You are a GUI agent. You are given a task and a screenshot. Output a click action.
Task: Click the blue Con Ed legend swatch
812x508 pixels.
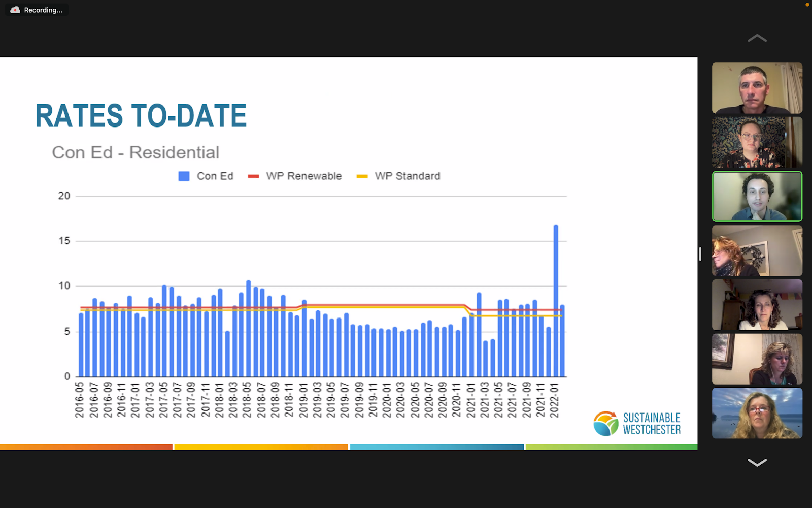click(x=184, y=176)
